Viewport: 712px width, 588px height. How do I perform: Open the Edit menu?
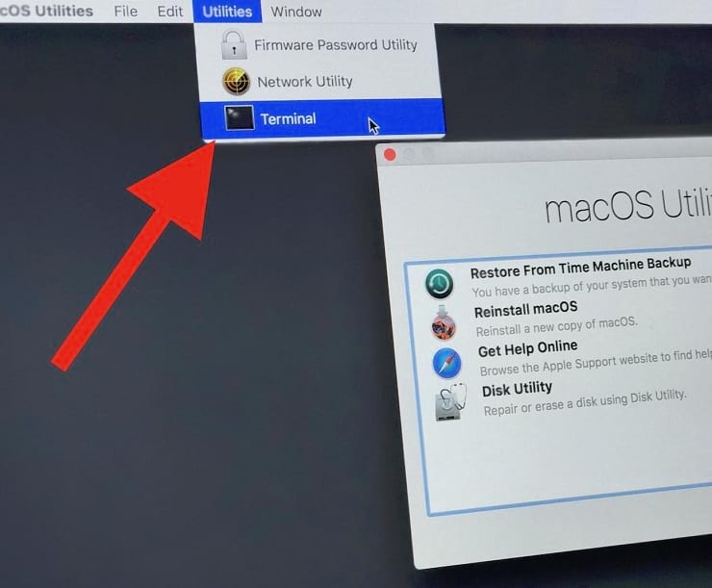(x=170, y=12)
